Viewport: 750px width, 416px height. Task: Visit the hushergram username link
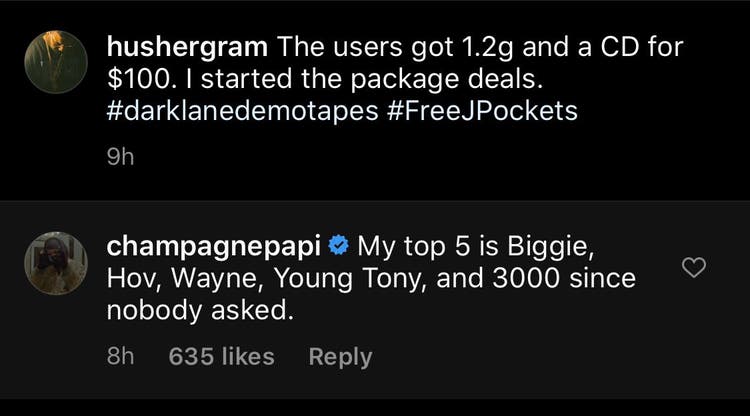tap(187, 46)
